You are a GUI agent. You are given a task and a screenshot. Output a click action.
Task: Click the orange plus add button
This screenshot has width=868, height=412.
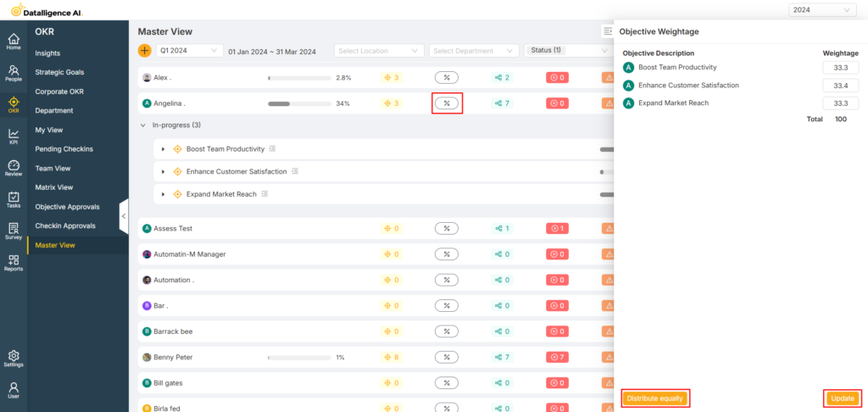click(x=144, y=51)
